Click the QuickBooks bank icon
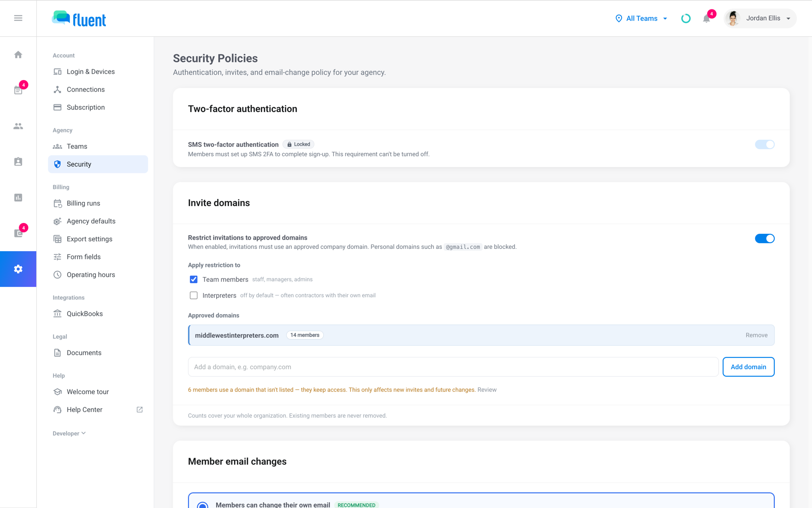This screenshot has height=508, width=812. [x=57, y=314]
